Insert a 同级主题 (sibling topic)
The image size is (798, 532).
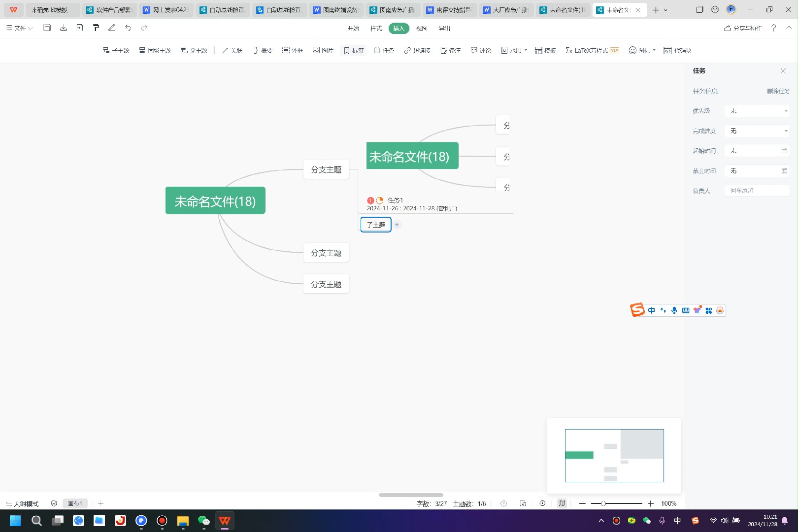pos(155,50)
